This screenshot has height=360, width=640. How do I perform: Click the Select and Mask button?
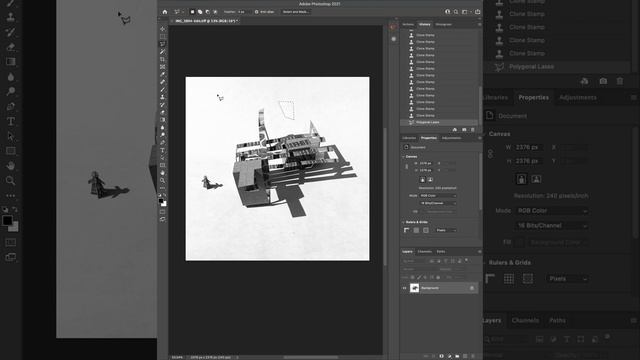point(296,12)
